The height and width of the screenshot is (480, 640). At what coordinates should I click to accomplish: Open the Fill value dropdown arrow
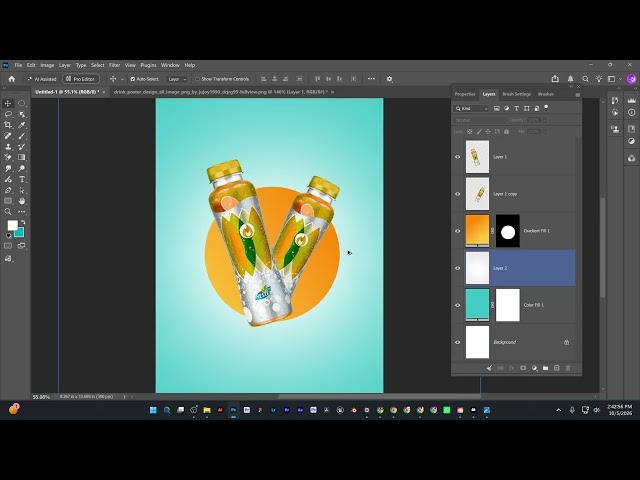click(544, 131)
